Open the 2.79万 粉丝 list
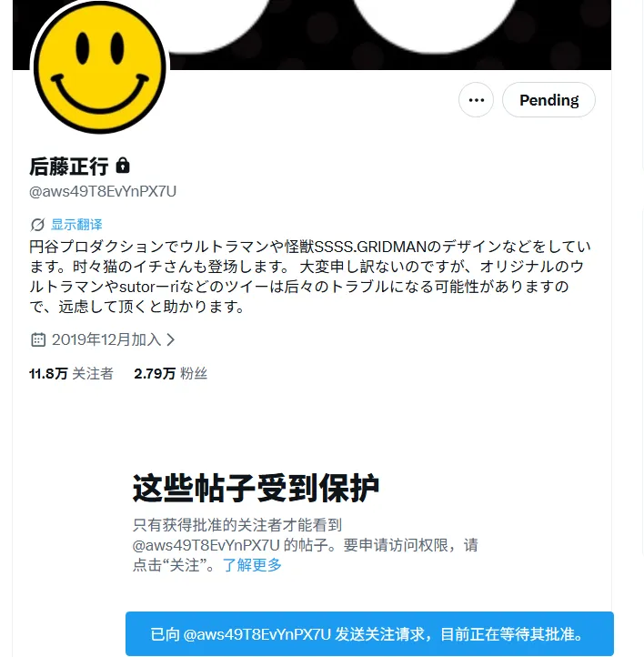 [x=170, y=373]
